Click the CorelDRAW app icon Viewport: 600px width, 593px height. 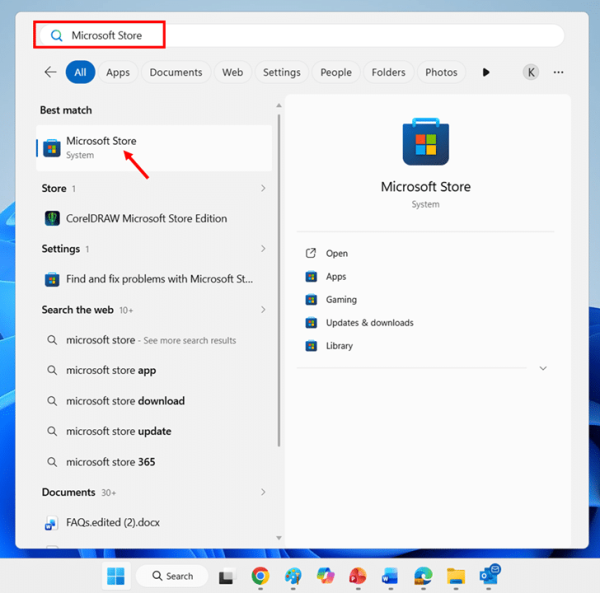click(x=52, y=218)
